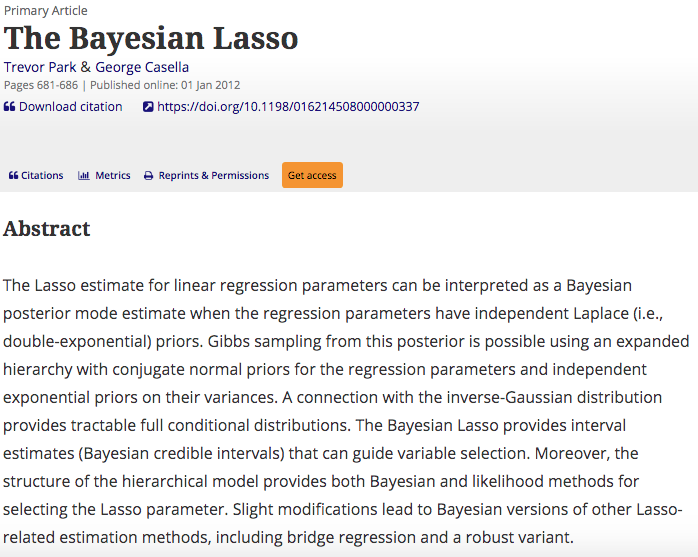
Task: Open the Download citation link
Action: (70, 107)
